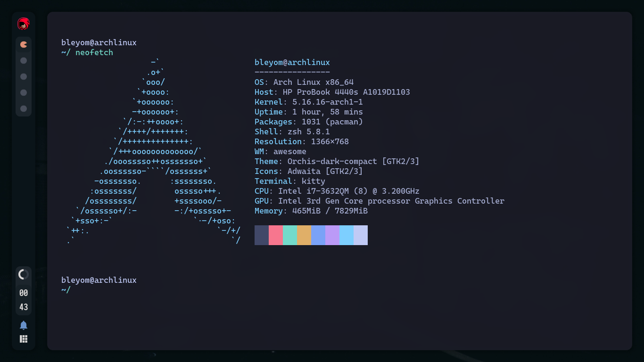Click the WM value 'awesome'
The width and height of the screenshot is (644, 362).
290,151
